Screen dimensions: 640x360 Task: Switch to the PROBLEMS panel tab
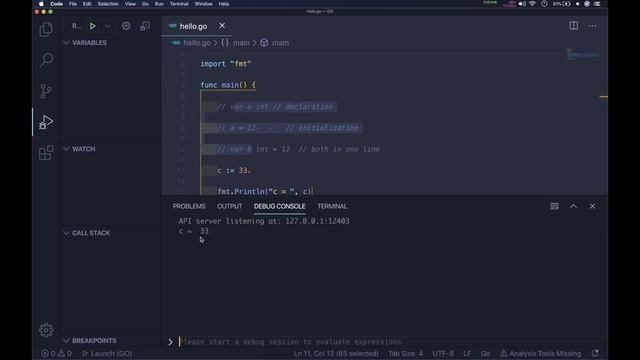189,206
